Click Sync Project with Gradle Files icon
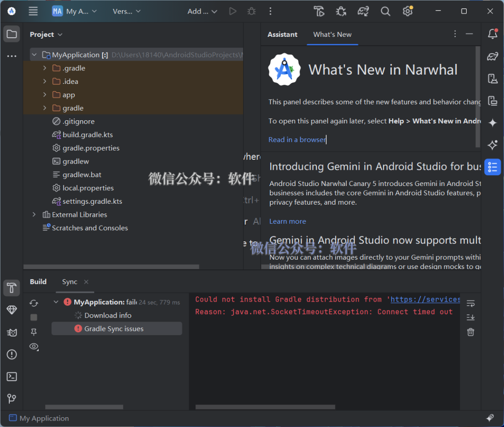Image resolution: width=504 pixels, height=427 pixels. pyautogui.click(x=363, y=11)
